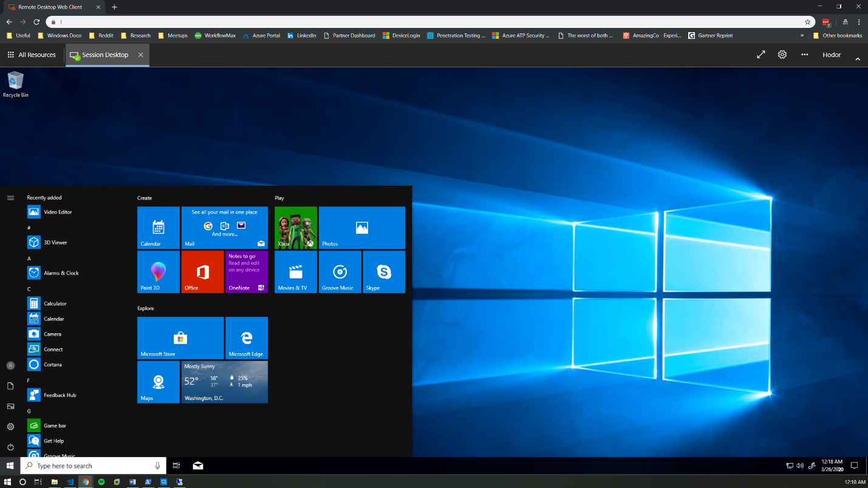Launch the Skype tile

tap(384, 272)
